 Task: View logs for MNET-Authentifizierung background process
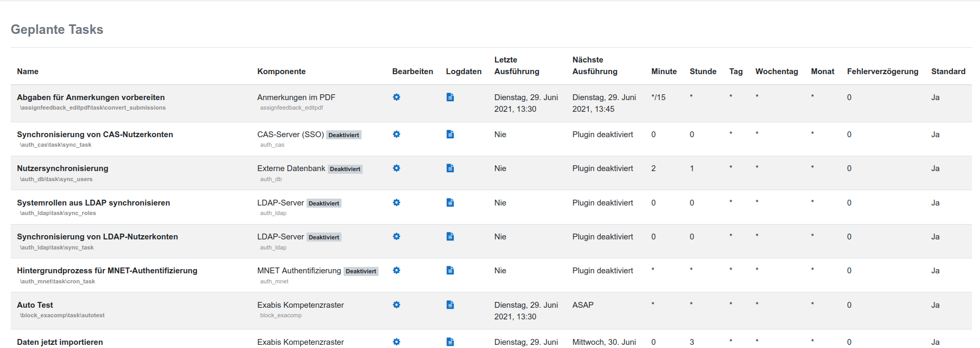tap(450, 271)
